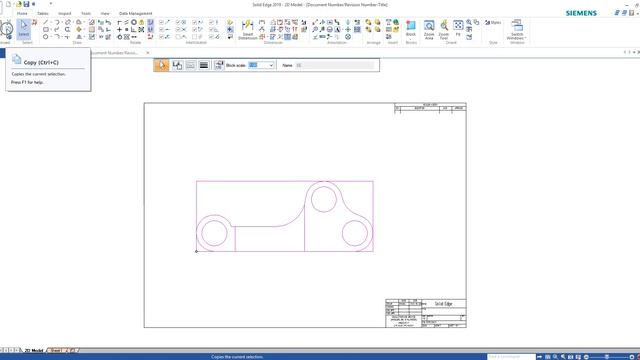
Task: Expand the Rectangle tool dropdown arrow
Action: [51, 30]
